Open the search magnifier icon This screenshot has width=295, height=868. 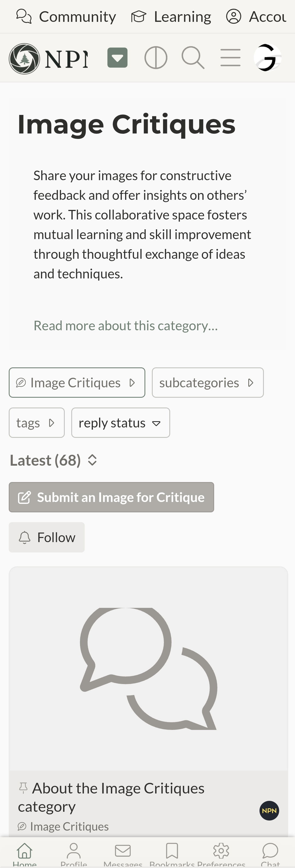click(193, 58)
